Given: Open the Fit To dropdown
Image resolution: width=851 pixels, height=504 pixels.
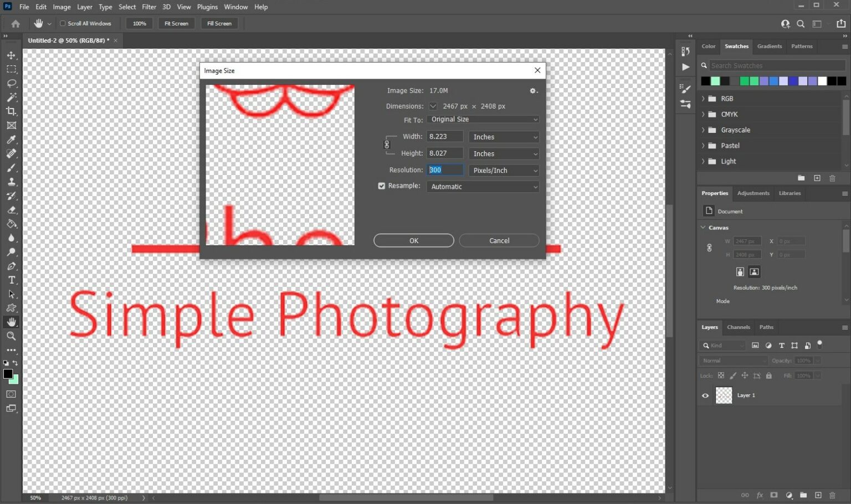Looking at the screenshot, I should click(x=483, y=119).
